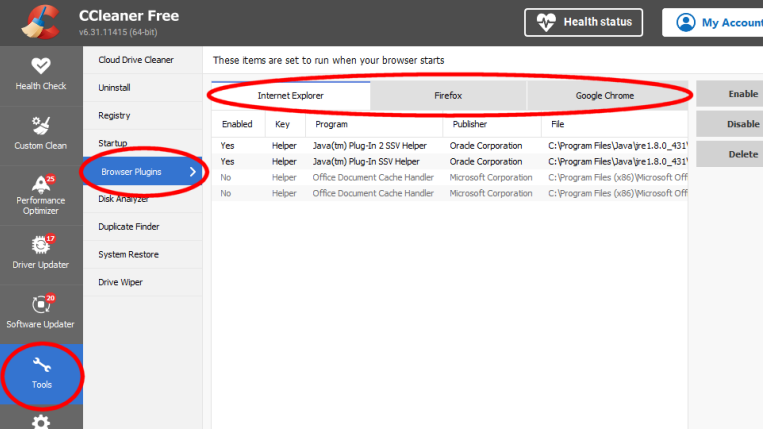Open Software Updater in sidebar
The height and width of the screenshot is (429, 763).
click(41, 311)
